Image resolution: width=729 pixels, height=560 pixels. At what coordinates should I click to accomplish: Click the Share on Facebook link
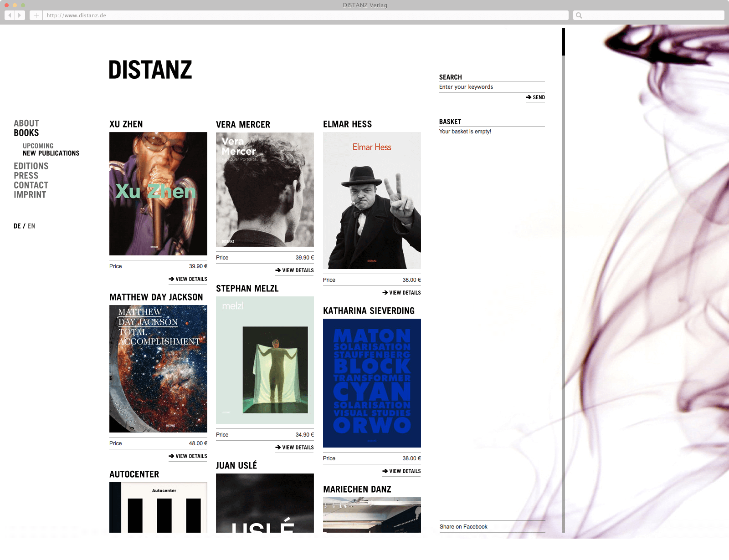click(x=463, y=527)
